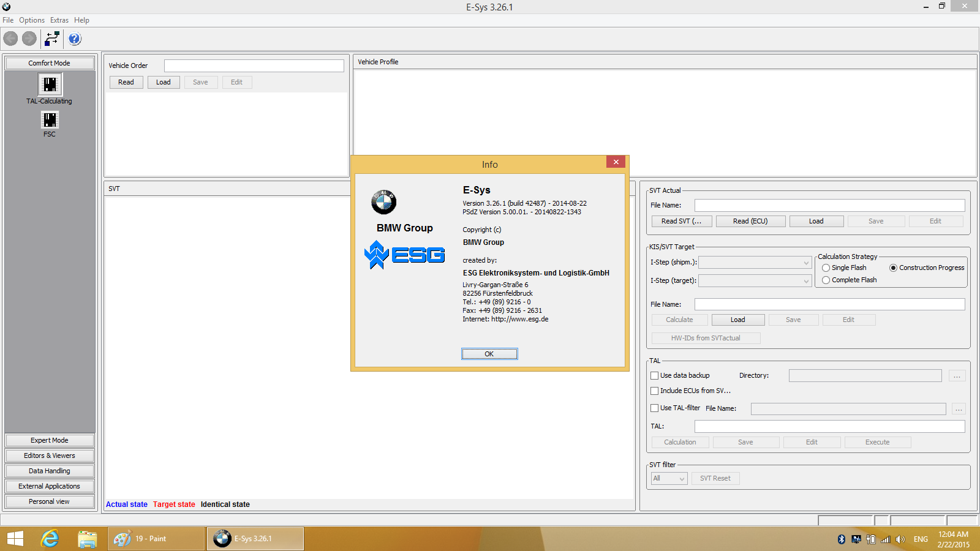Screen dimensions: 980x551
Task: Click Read SVT (... button
Action: click(x=681, y=221)
